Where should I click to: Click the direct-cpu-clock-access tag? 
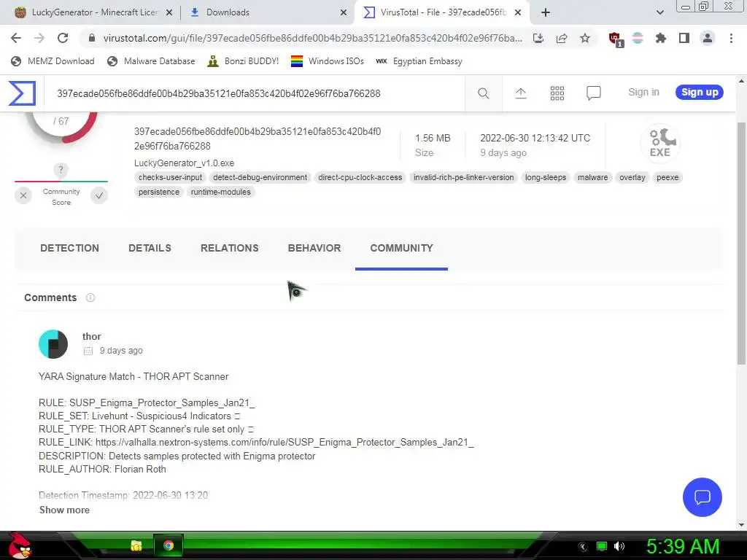tap(360, 178)
